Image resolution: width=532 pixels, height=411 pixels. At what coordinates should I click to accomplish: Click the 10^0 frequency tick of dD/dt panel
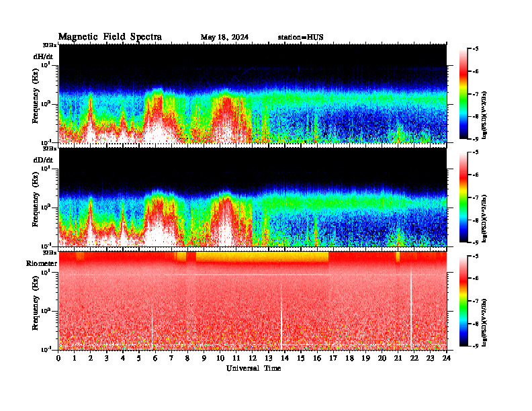point(45,207)
